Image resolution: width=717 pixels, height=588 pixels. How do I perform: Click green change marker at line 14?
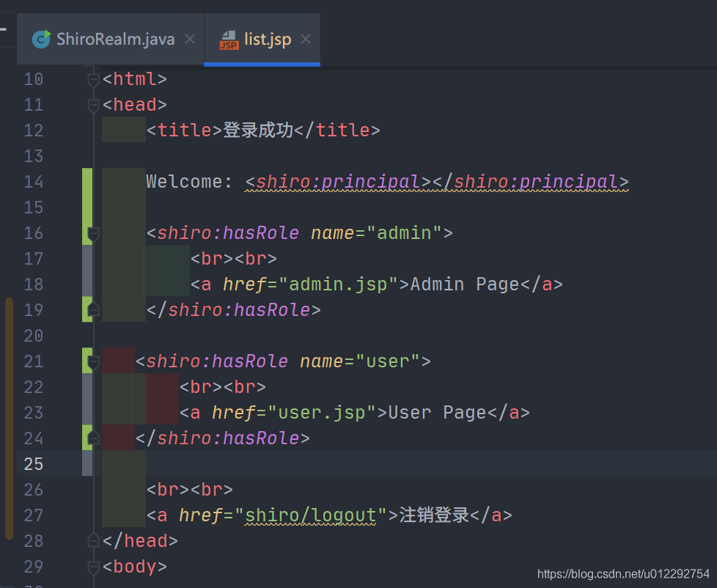[87, 206]
